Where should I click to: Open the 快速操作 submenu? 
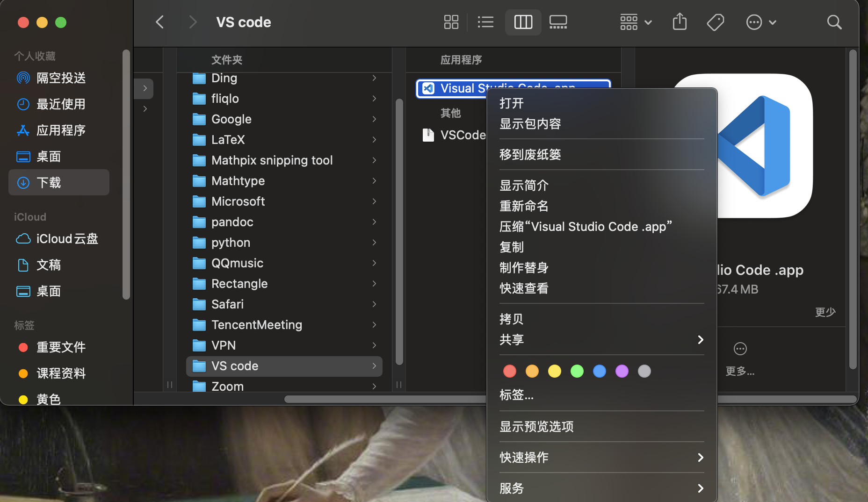click(x=601, y=458)
